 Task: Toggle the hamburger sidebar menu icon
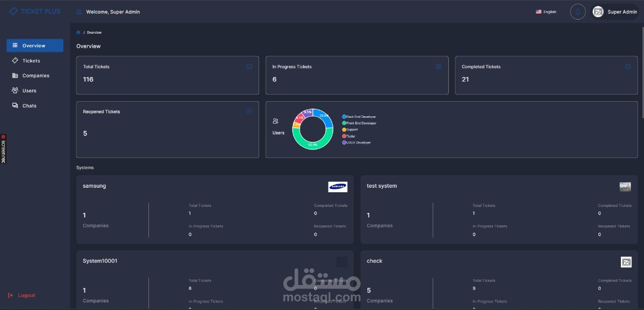(x=79, y=12)
